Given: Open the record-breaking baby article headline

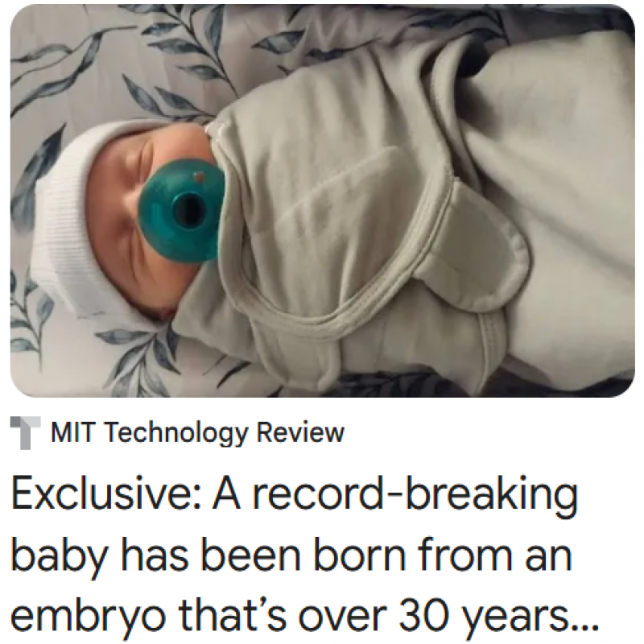Looking at the screenshot, I should (304, 555).
